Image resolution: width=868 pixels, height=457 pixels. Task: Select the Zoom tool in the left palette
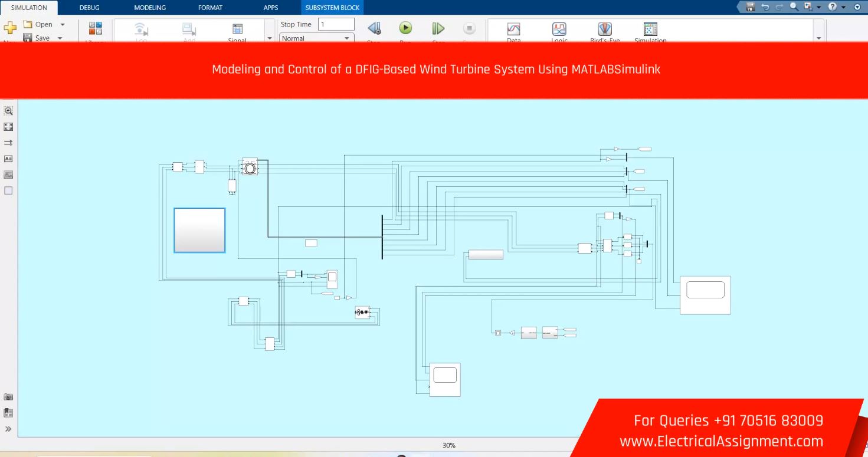pos(8,110)
